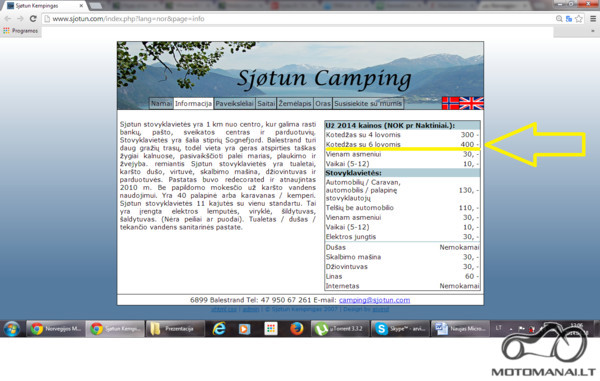Switch to Skype in the taskbar

pyautogui.click(x=400, y=329)
